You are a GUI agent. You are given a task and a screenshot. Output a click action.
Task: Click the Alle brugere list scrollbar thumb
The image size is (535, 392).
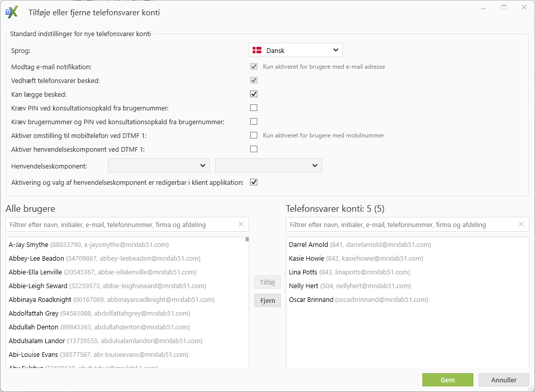[247, 239]
